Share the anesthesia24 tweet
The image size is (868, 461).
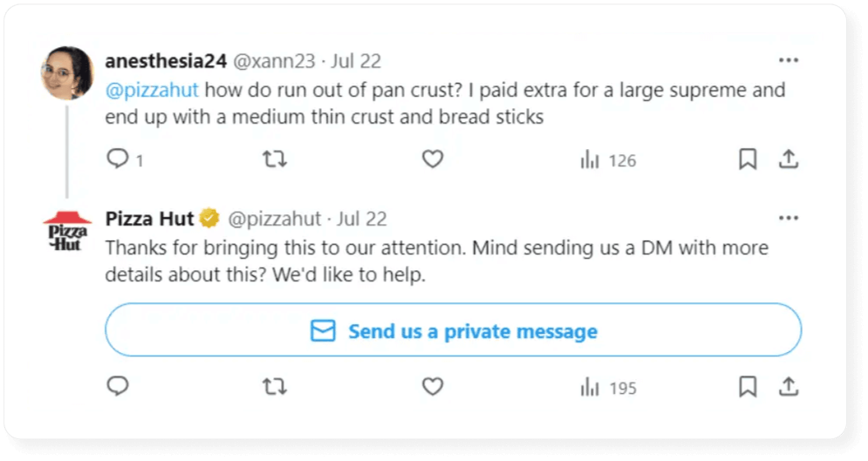click(788, 159)
